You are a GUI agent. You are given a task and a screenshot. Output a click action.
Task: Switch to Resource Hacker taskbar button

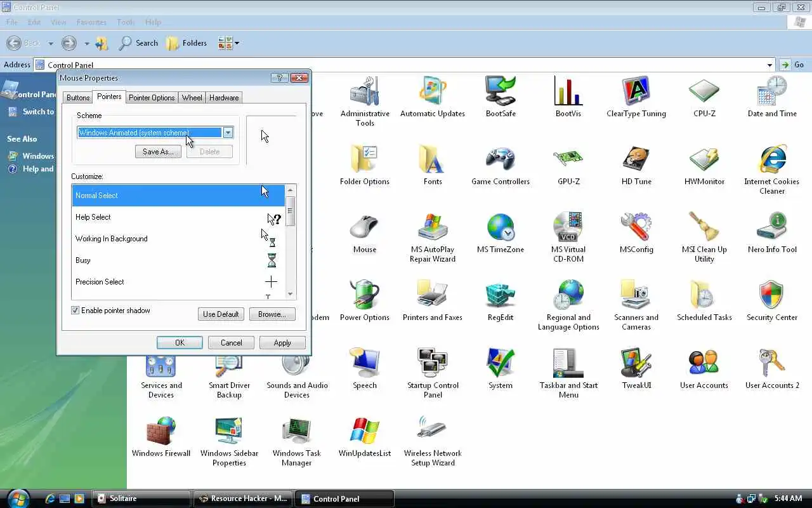click(x=243, y=498)
